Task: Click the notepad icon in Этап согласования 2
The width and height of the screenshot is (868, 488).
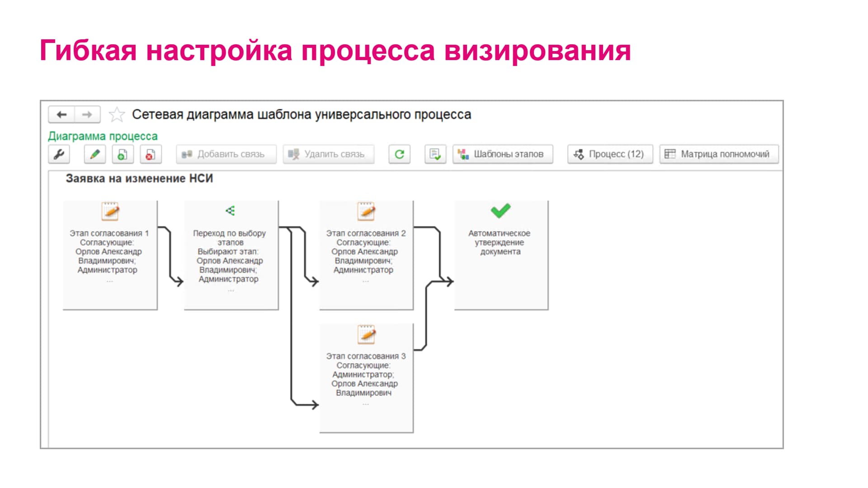Action: coord(366,211)
